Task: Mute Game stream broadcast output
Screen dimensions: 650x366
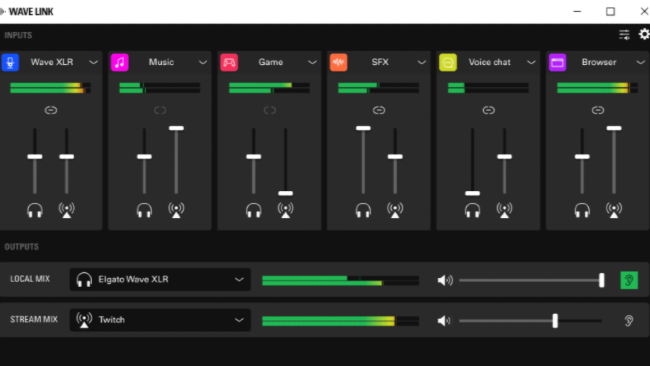Action: pos(286,210)
